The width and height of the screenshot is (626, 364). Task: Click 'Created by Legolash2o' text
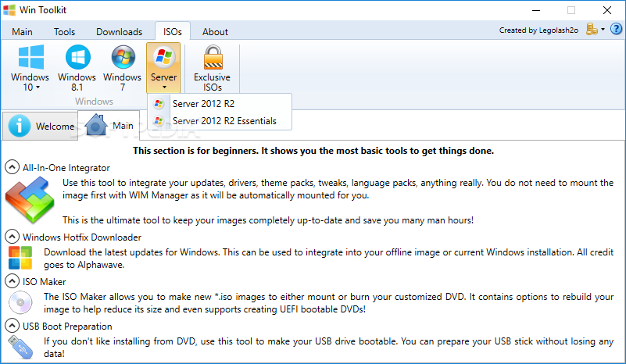(538, 30)
